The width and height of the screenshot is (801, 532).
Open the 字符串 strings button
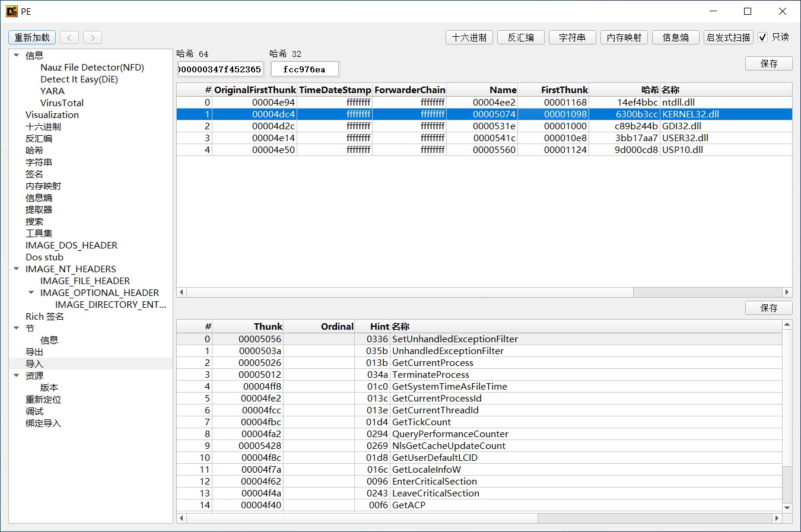[573, 37]
